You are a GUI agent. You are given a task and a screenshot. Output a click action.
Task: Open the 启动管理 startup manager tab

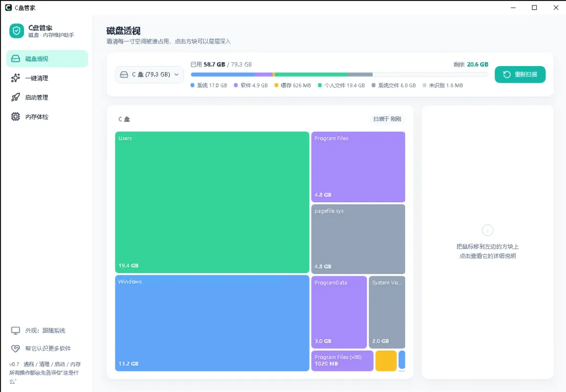(x=47, y=97)
